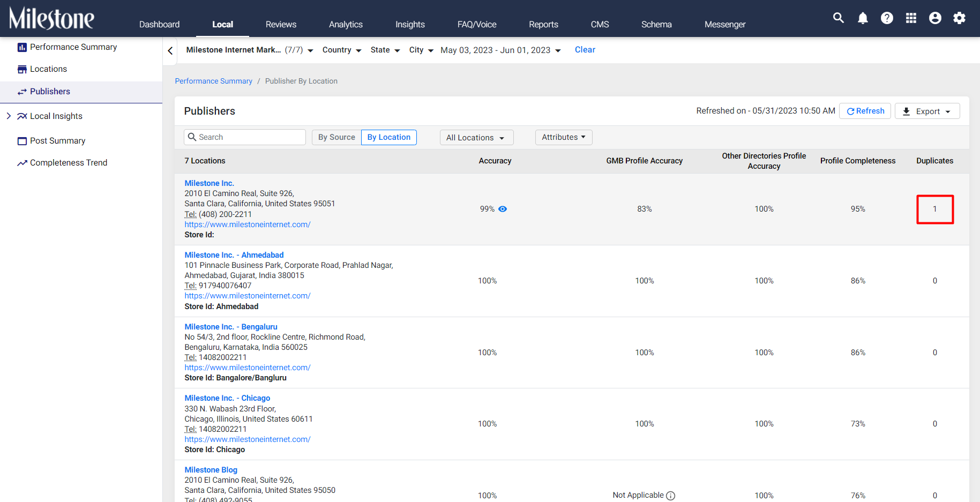
Task: Click the magnifier icon in the Search box
Action: click(192, 137)
